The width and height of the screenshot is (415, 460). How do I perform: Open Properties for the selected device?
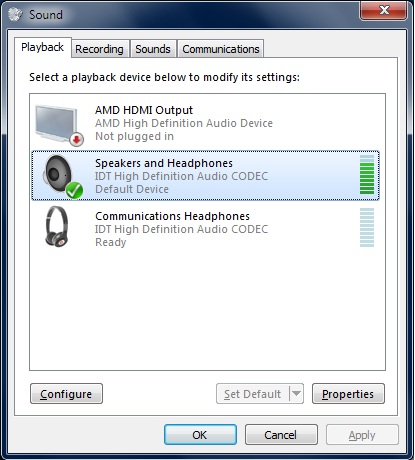coord(348,394)
